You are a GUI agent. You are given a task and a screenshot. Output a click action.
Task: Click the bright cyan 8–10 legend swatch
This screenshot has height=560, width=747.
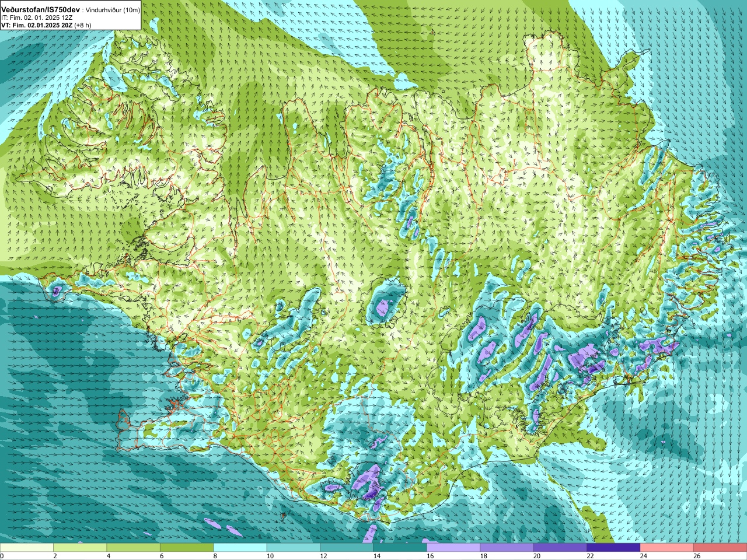[x=240, y=548]
